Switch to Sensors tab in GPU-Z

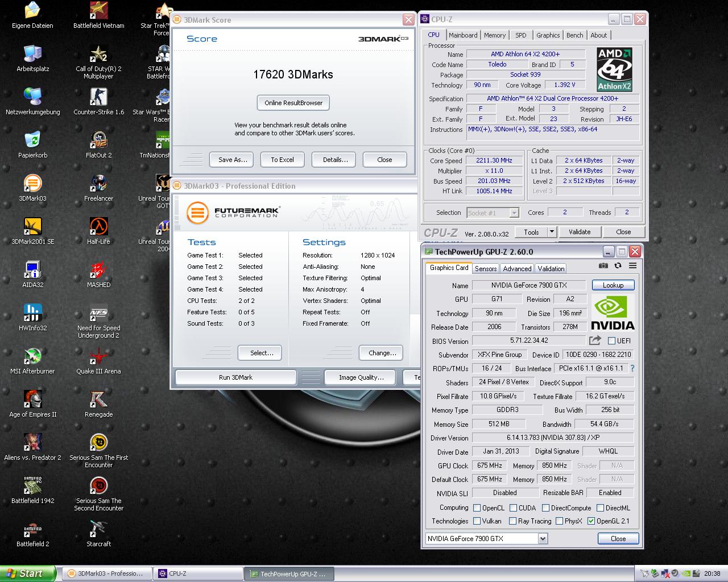tap(486, 269)
